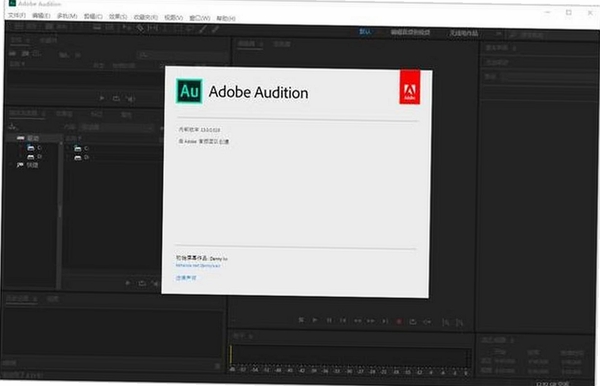600x386 pixels.
Task: Select C: entry in media browser contents list
Action: pos(82,148)
